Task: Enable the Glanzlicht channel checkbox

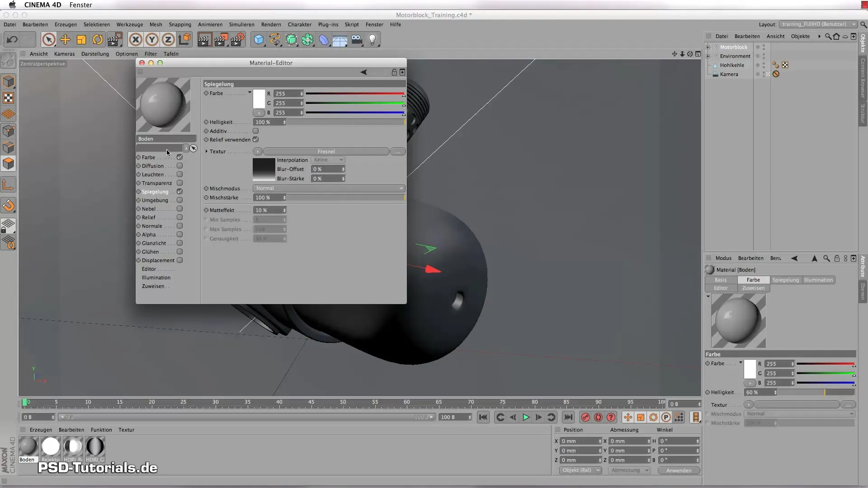Action: [x=179, y=243]
